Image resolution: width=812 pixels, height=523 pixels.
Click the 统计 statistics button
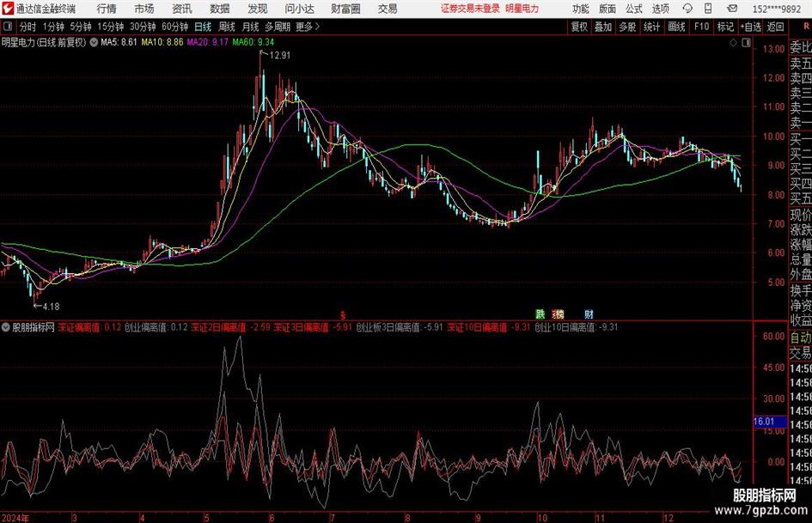pos(651,27)
